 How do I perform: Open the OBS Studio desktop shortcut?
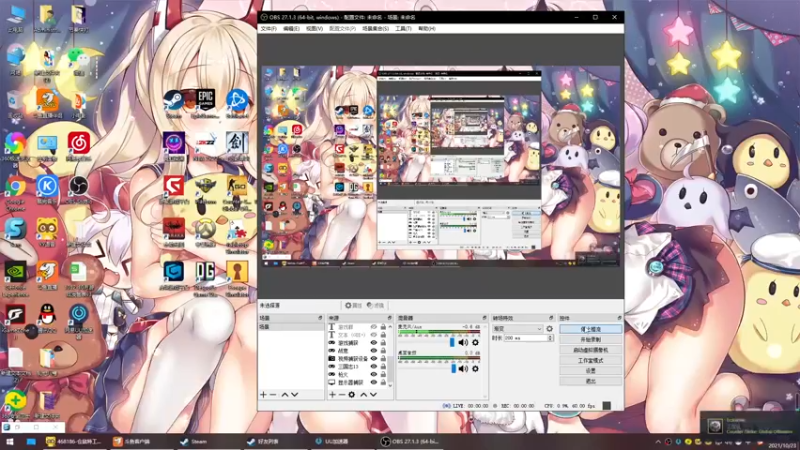coord(78,190)
